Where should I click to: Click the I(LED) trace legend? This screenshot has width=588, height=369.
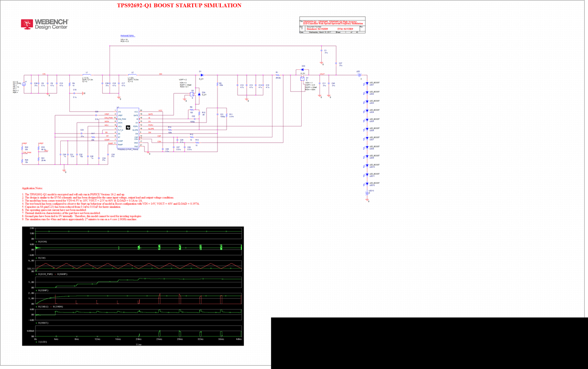click(x=42, y=342)
